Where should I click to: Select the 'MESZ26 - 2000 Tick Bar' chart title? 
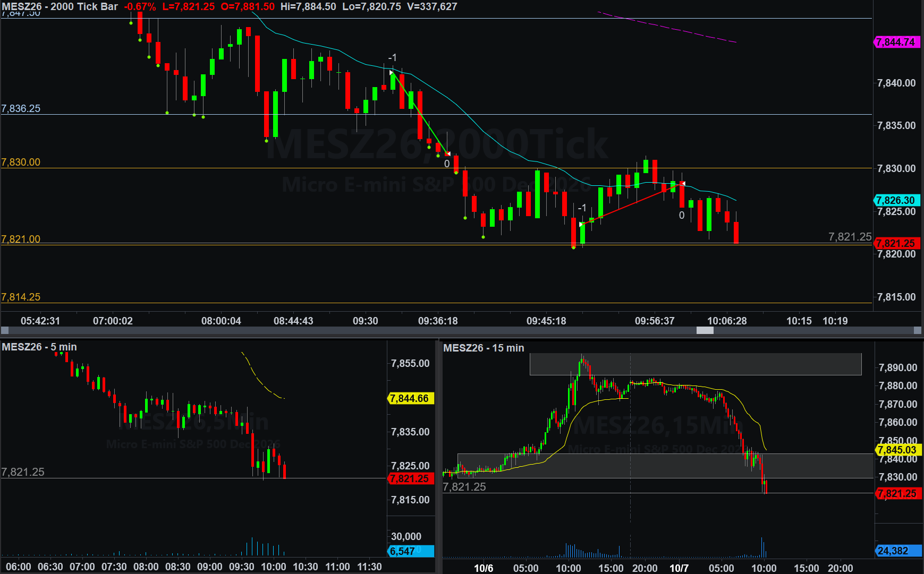[x=60, y=6]
